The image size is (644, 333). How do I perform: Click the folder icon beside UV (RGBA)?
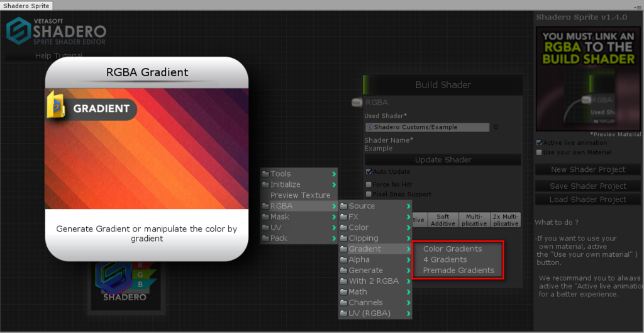(x=344, y=313)
